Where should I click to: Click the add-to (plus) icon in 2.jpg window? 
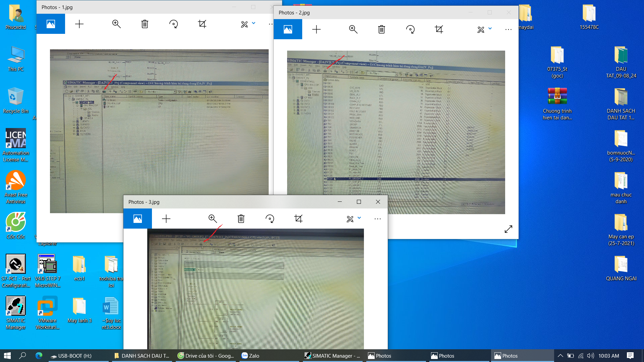316,29
